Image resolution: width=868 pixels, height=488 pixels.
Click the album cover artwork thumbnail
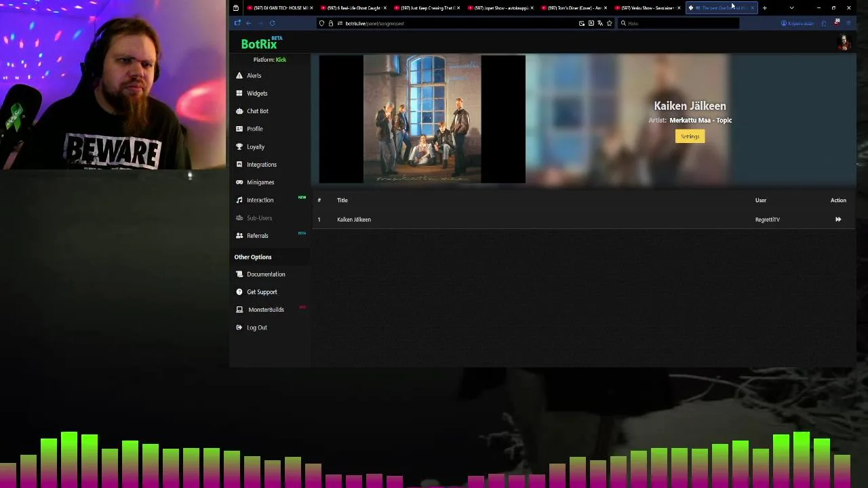422,119
